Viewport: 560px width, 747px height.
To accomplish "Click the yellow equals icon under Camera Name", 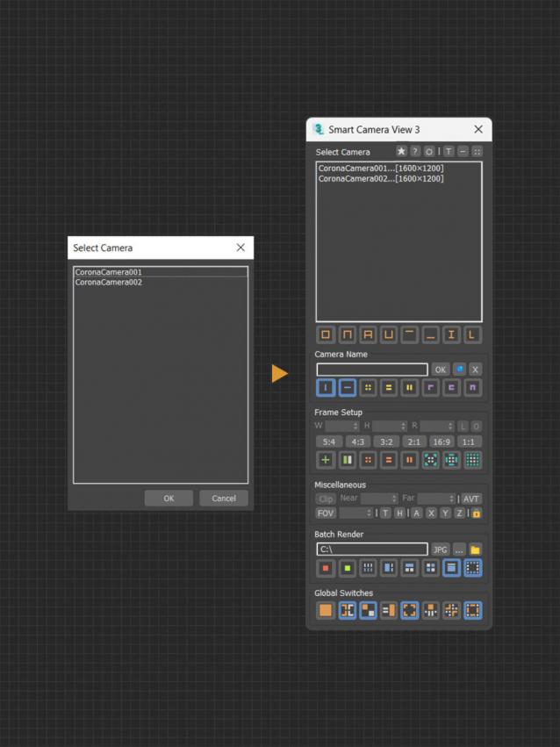I will pos(389,387).
